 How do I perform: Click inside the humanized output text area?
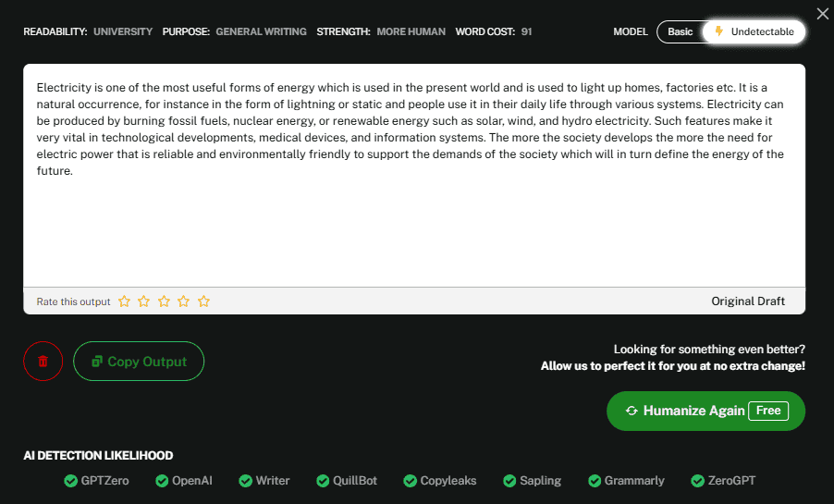click(x=414, y=176)
